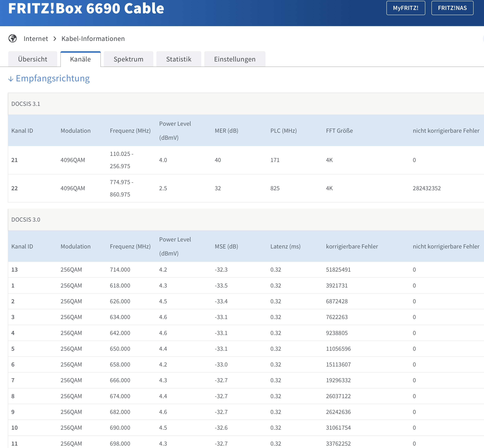Screen dimensions: 484x448
Task: Click DOCSIS 3.0 Kanal ID column header
Action: 22,247
